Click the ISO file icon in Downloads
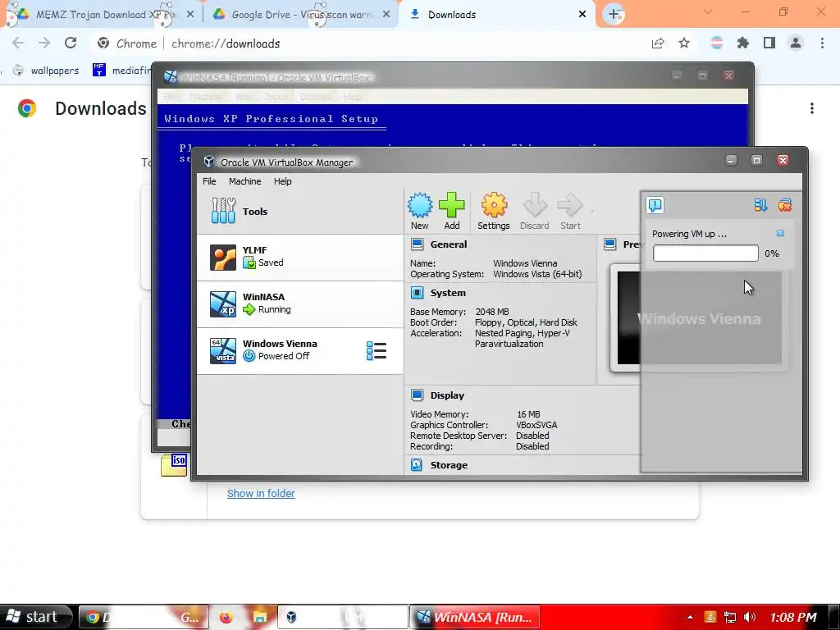The image size is (840, 630). click(174, 464)
